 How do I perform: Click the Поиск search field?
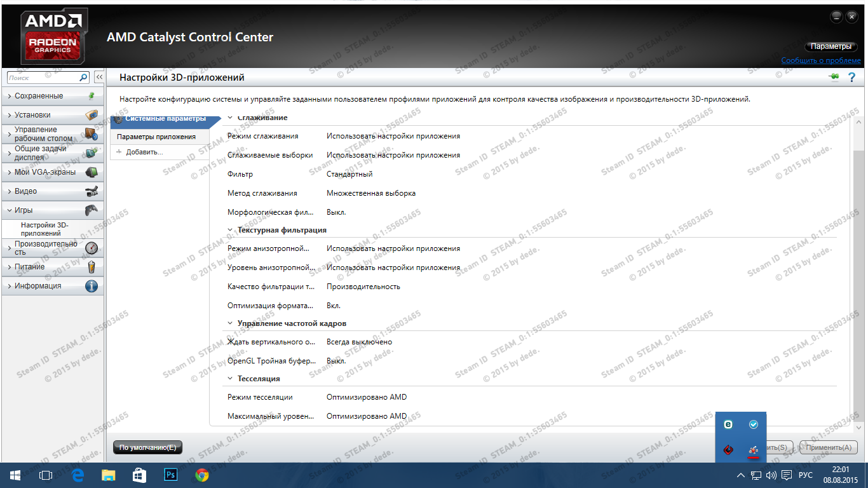43,78
